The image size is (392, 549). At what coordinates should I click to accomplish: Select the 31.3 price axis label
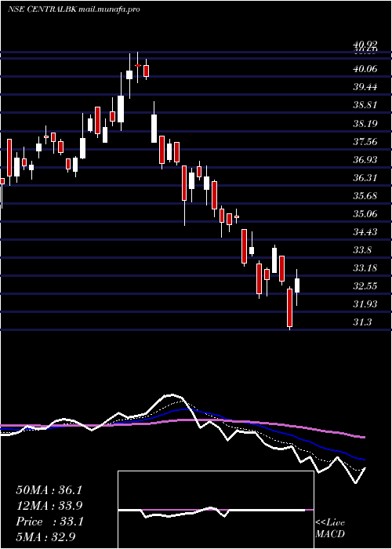click(362, 322)
